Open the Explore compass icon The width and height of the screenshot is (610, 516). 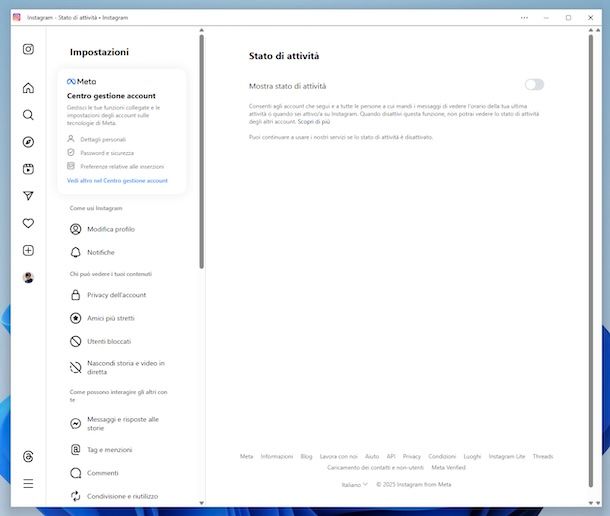tap(28, 142)
